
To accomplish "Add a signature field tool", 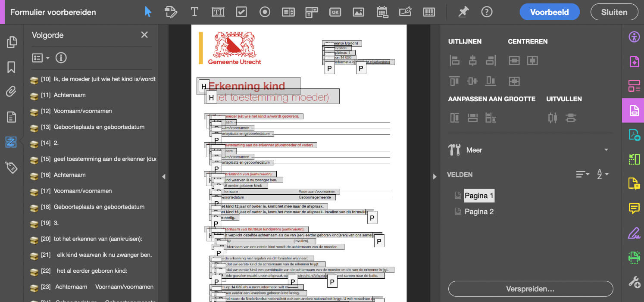I will (405, 12).
